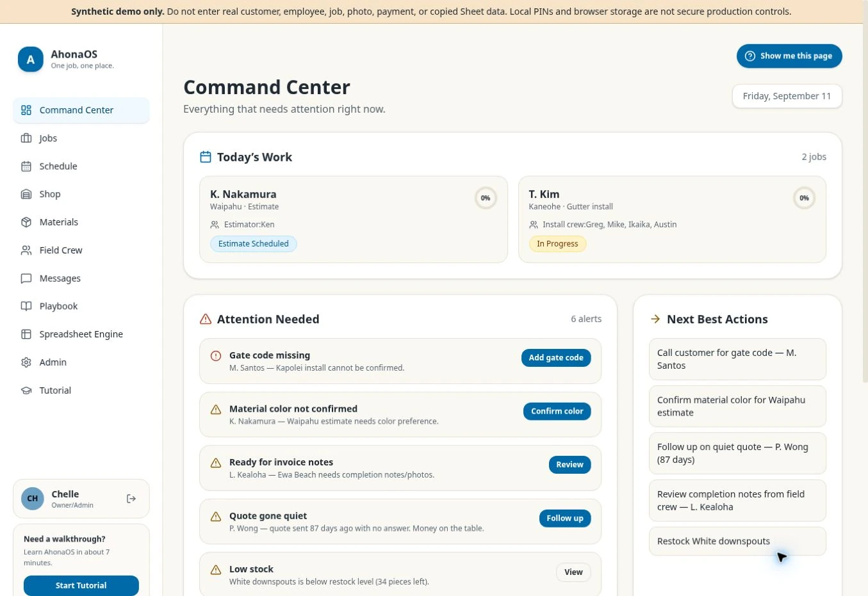Click the AhonaOS logo badge
868x596 pixels.
30,60
